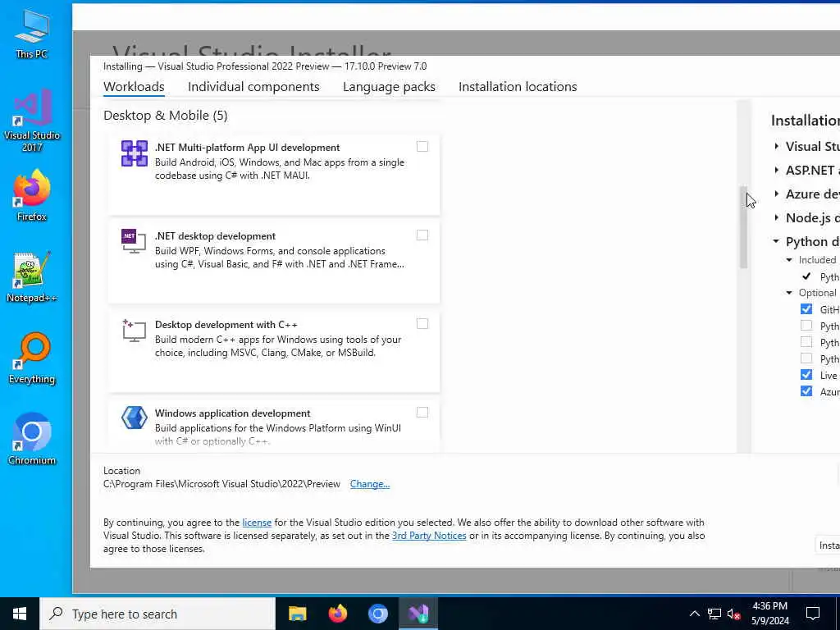Switch to Language packs tab
Viewport: 840px width, 630px height.
pyautogui.click(x=389, y=87)
